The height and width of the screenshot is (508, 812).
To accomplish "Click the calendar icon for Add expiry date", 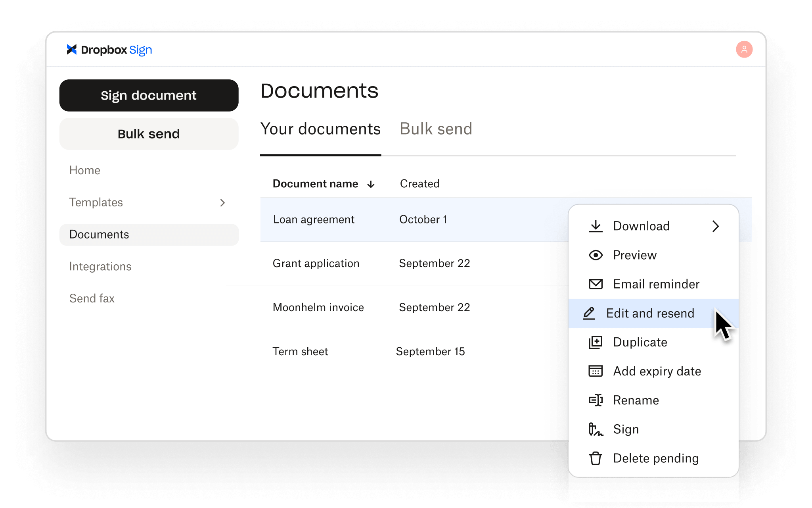I will tap(596, 371).
